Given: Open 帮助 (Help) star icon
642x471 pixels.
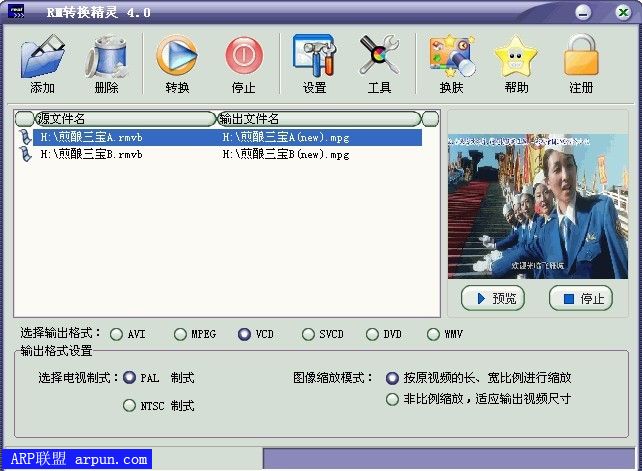Looking at the screenshot, I should (x=516, y=58).
